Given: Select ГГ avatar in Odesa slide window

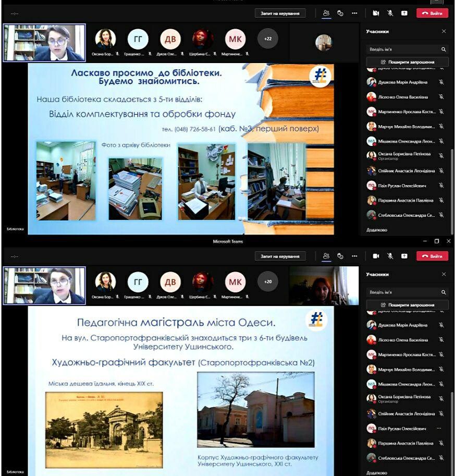Looking at the screenshot, I should 138,282.
